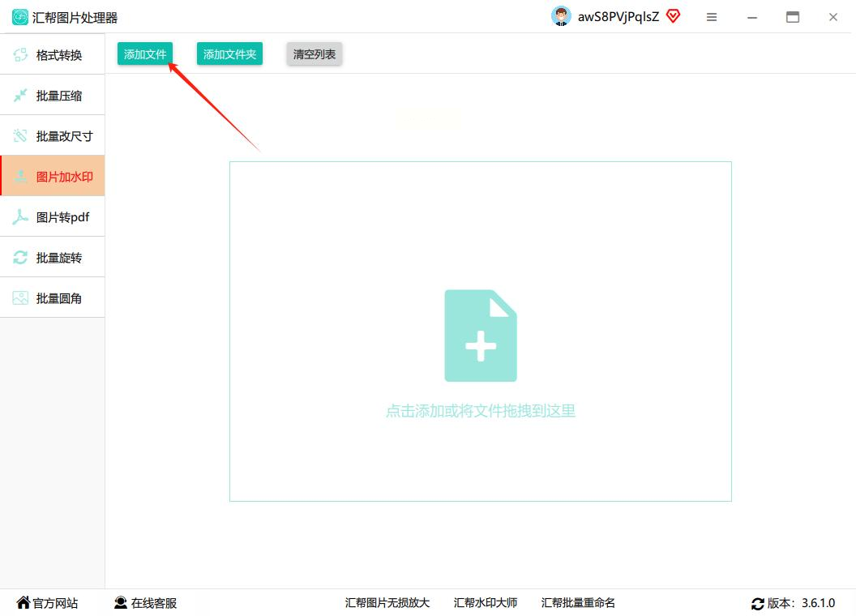Click the 批量压缩 compress icon
Screen dimensions: 856x616
(20, 96)
